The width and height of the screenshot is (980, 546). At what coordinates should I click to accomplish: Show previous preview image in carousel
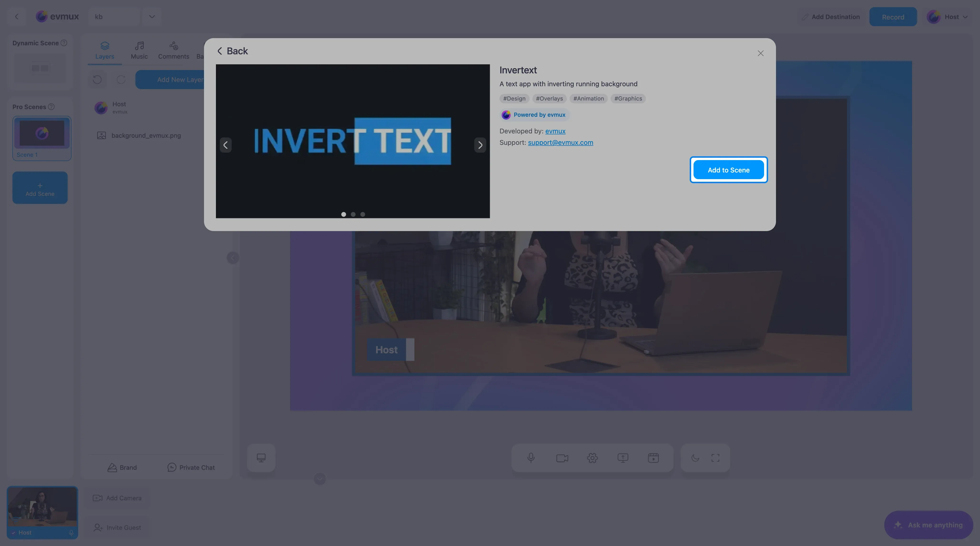coord(226,145)
